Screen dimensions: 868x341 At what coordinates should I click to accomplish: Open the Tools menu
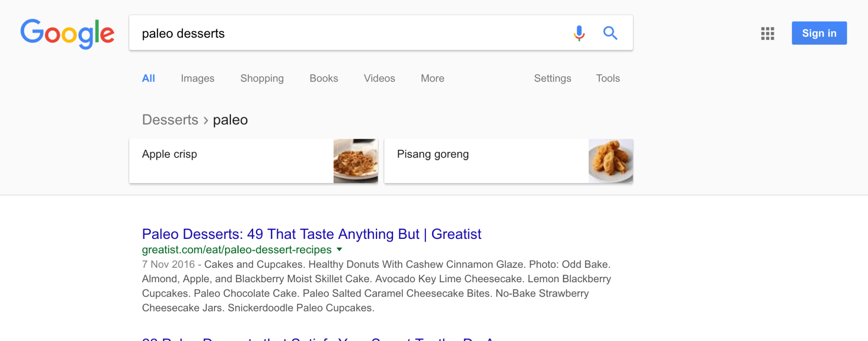pos(607,78)
